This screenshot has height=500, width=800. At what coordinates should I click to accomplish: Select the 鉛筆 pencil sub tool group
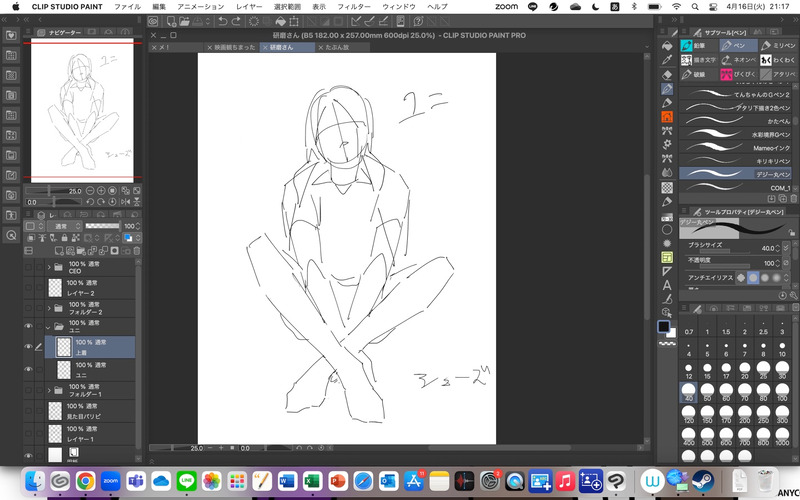699,45
